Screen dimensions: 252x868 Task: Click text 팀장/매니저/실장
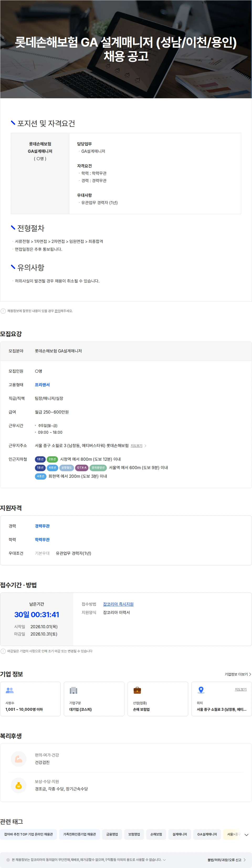49,398
